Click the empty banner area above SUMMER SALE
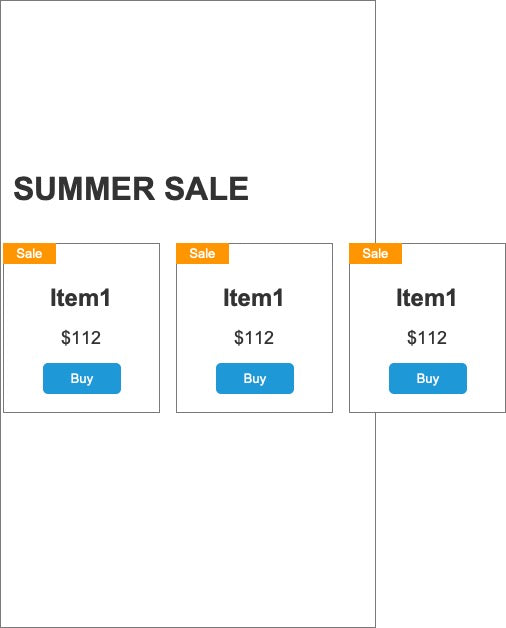506x628 pixels. (187, 84)
